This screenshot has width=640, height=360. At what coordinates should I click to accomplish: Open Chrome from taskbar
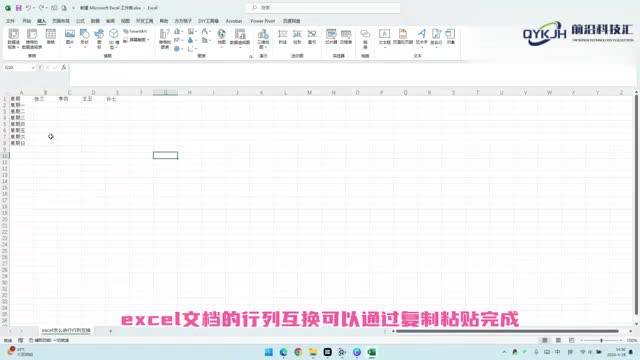[298, 352]
